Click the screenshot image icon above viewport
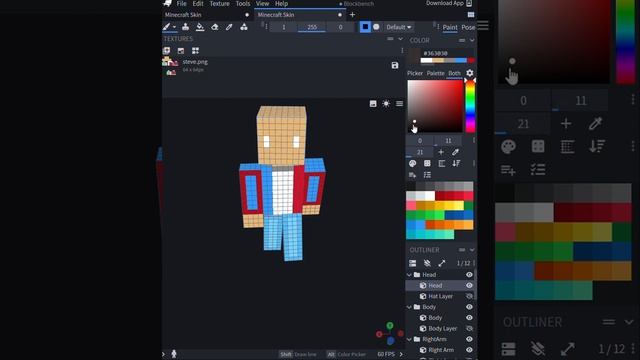 coord(373,104)
